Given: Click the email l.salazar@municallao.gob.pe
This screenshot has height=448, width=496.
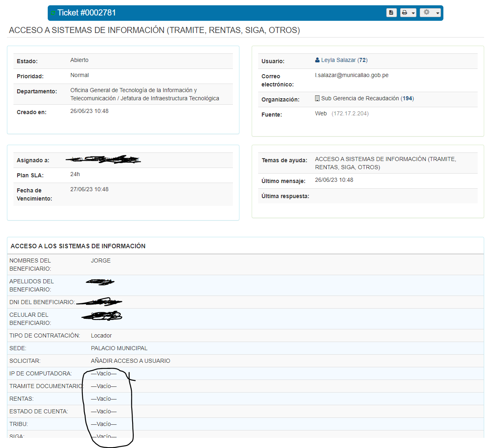Looking at the screenshot, I should click(352, 75).
